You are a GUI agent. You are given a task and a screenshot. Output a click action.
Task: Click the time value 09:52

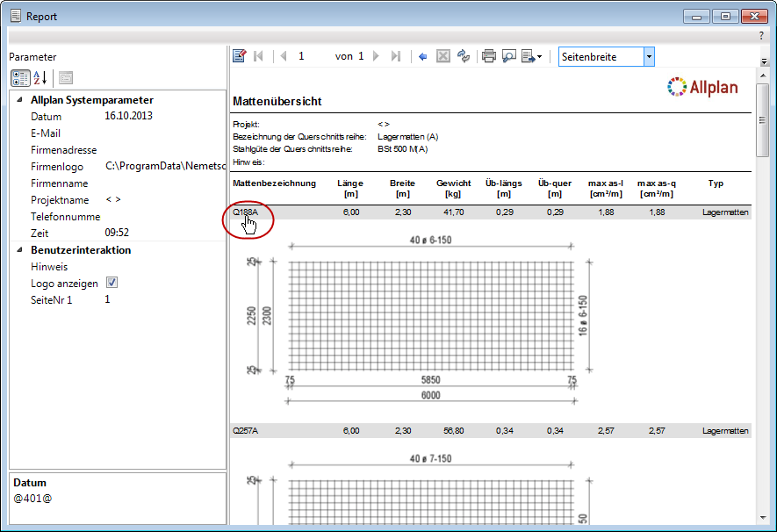[x=117, y=233]
